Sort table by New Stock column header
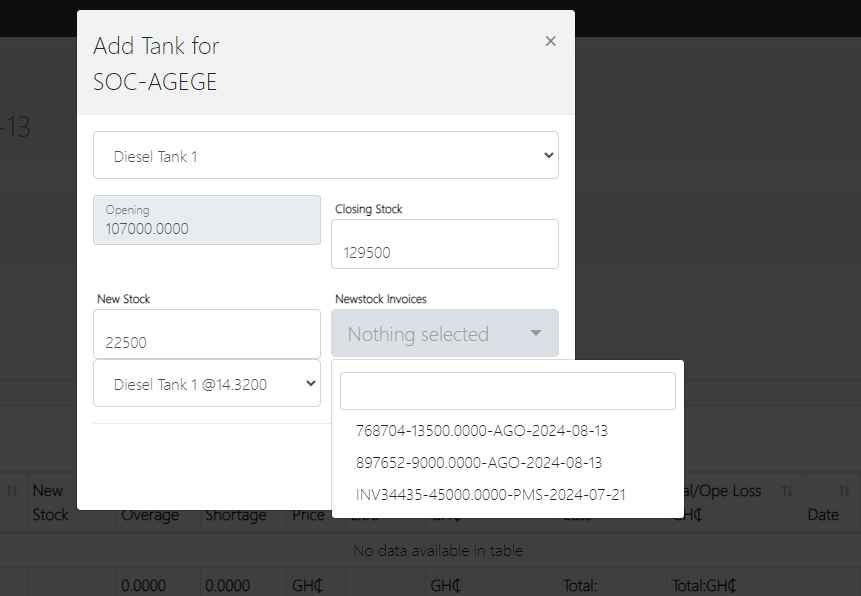 [50, 502]
